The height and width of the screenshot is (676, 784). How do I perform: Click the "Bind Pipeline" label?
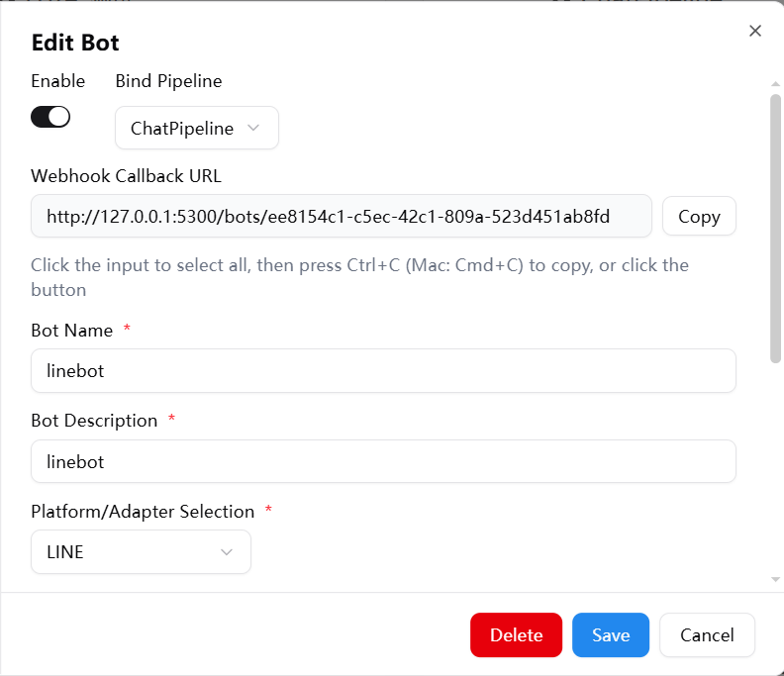tap(168, 81)
